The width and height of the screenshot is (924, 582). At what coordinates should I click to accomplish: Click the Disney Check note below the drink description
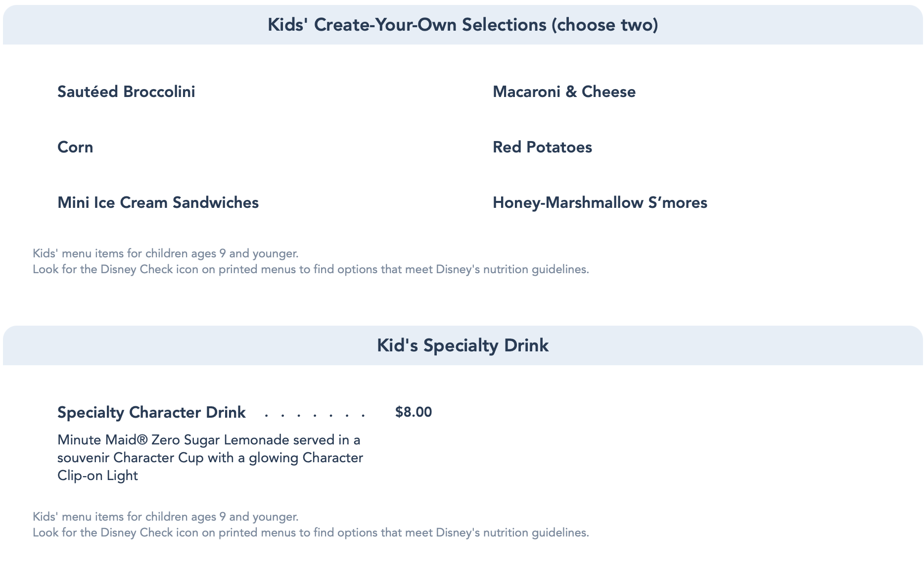pyautogui.click(x=311, y=533)
